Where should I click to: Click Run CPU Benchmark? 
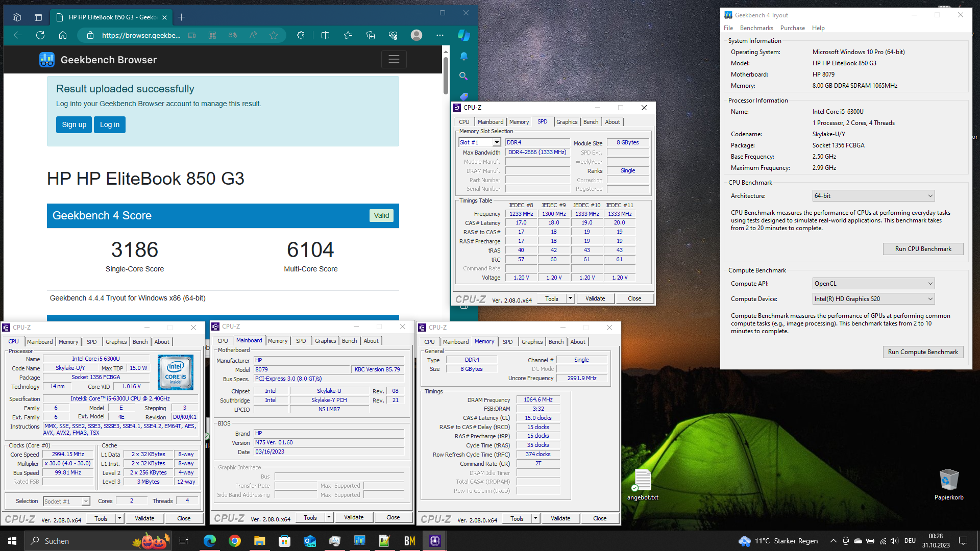[923, 249]
